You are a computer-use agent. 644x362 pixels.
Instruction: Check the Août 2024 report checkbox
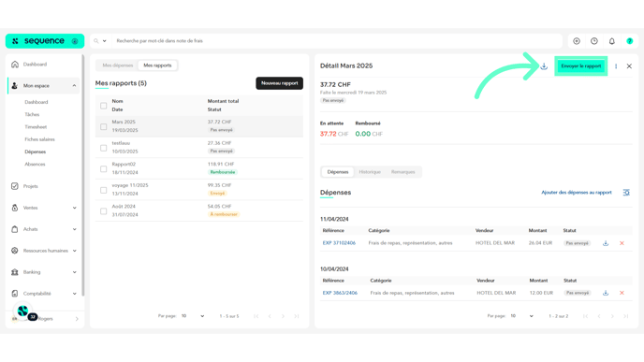click(104, 211)
